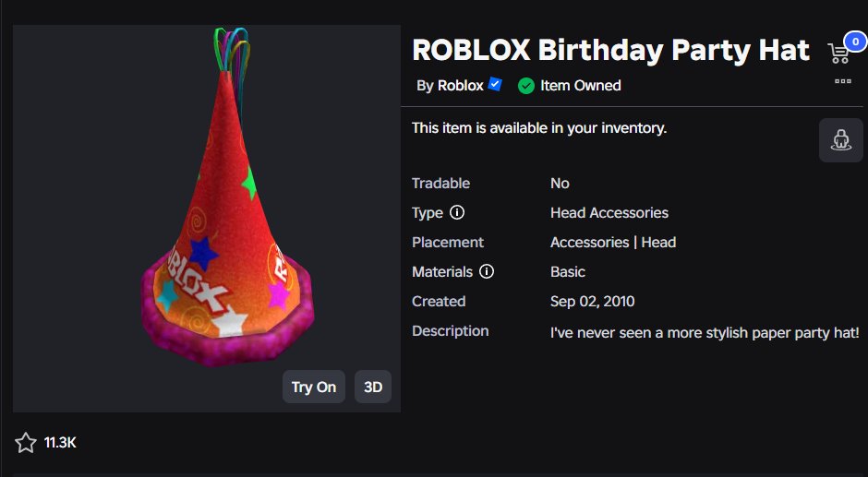Click the 'Placement' label
868x477 pixels.
point(448,243)
